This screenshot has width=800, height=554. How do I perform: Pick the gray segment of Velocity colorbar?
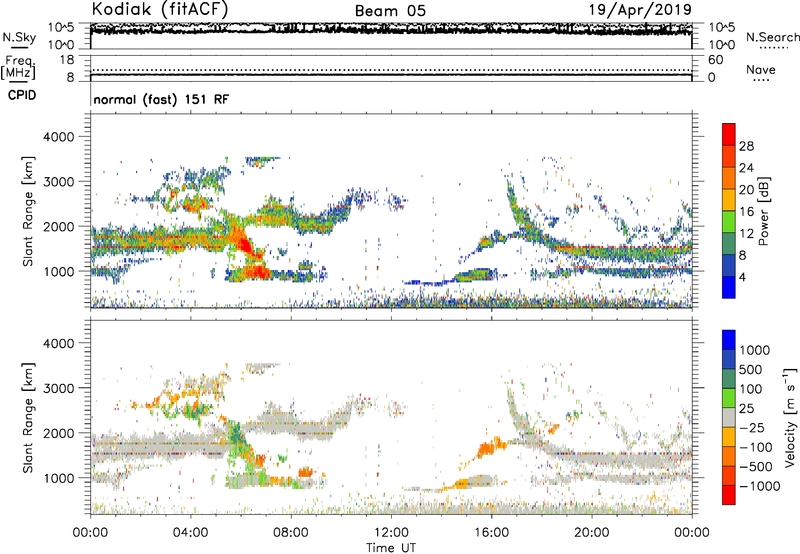[x=729, y=417]
